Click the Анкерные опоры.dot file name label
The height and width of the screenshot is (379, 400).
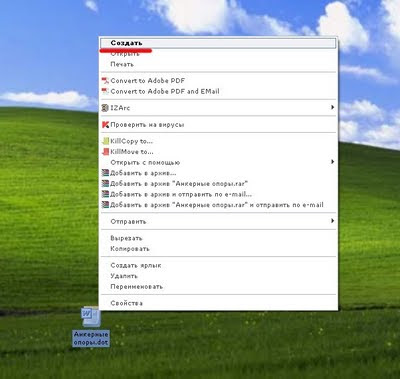(91, 338)
